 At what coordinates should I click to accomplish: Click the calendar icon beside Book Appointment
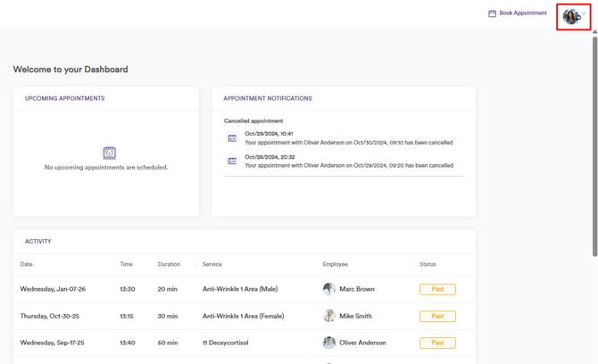coord(492,13)
